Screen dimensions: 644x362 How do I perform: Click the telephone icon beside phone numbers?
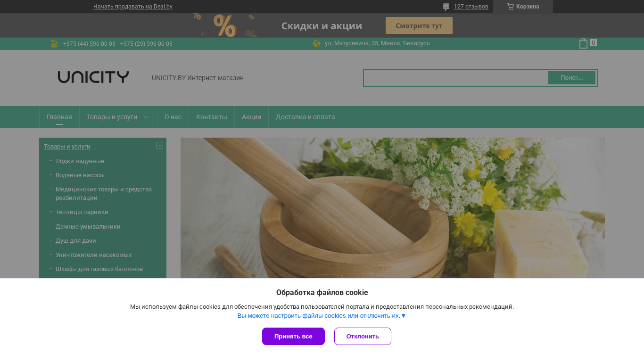54,44
